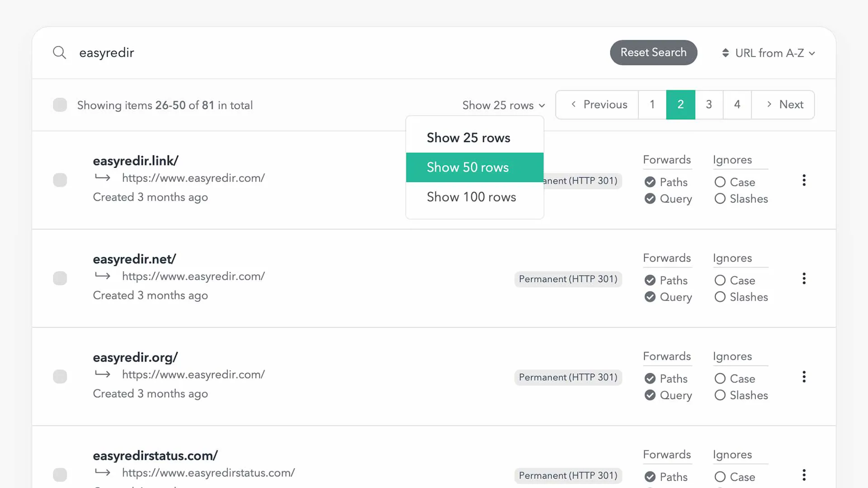868x488 pixels.
Task: Open target https://www.easyredir.com/ under easyredir.net/
Action: (193, 276)
